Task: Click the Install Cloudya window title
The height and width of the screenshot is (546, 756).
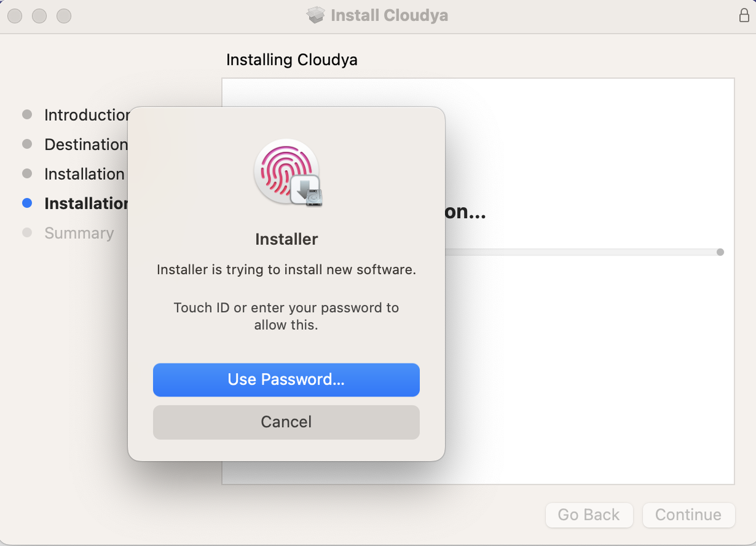Action: pos(389,16)
